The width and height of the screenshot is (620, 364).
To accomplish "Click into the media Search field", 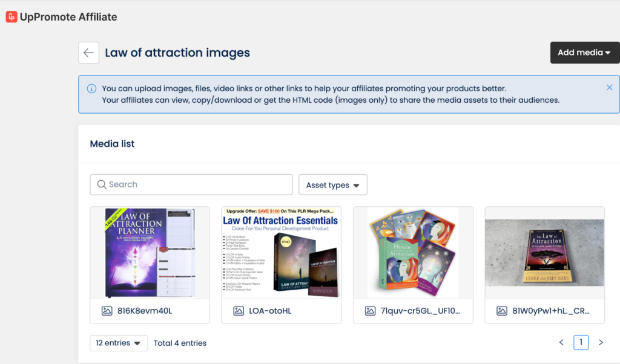I will [x=197, y=184].
